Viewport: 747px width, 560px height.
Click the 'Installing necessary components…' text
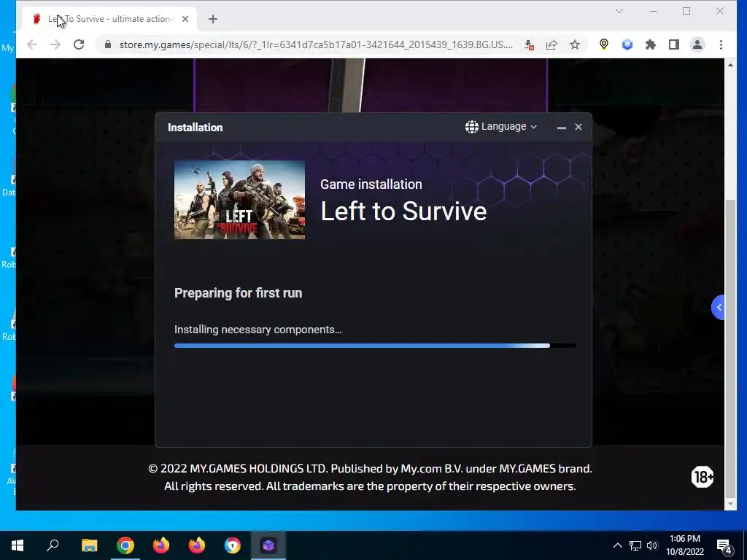(258, 330)
